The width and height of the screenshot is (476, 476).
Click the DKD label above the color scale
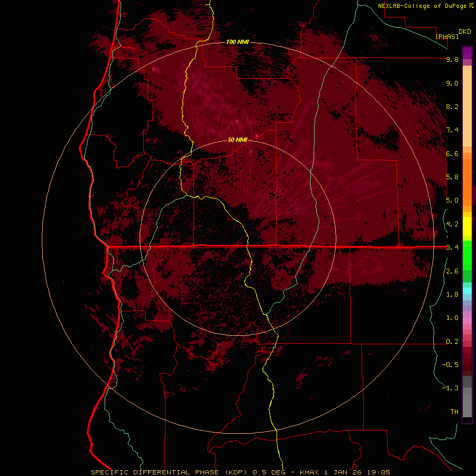[465, 32]
